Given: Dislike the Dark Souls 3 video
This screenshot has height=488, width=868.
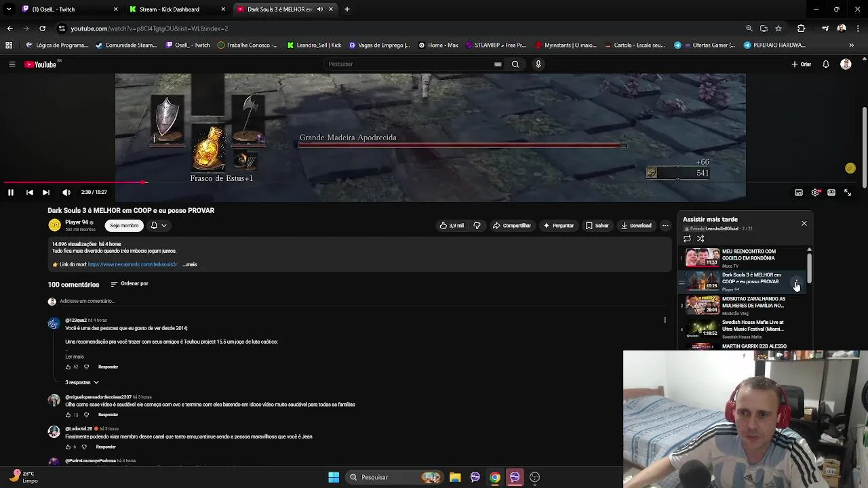Looking at the screenshot, I should (477, 226).
